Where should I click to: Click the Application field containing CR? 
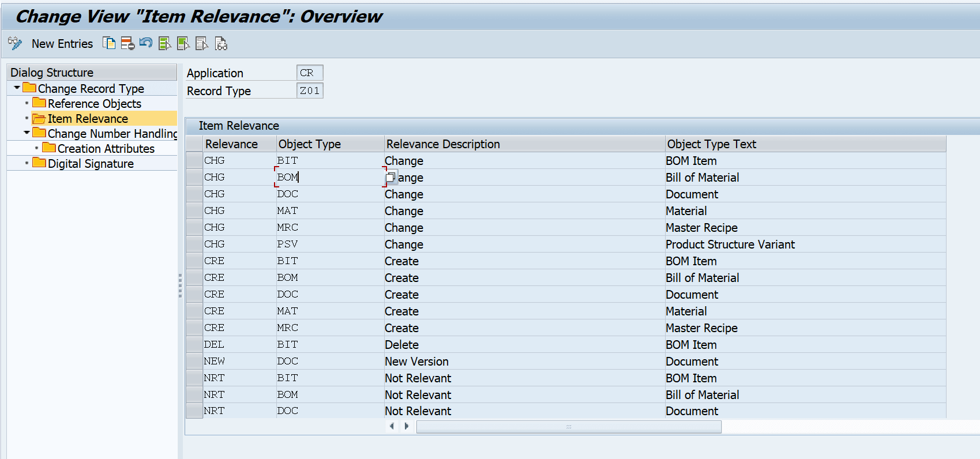(310, 73)
